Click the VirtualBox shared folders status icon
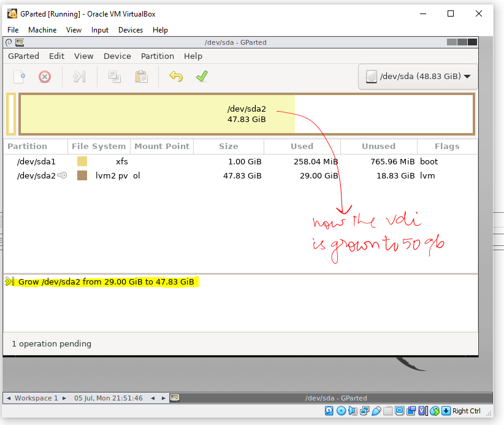The image size is (504, 425). [388, 411]
